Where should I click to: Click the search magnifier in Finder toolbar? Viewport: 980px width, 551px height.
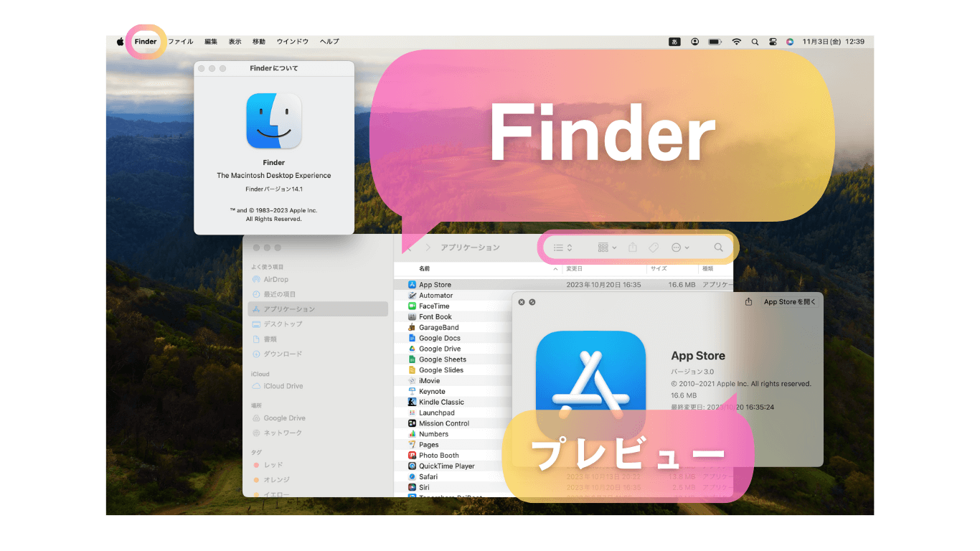[x=718, y=248]
